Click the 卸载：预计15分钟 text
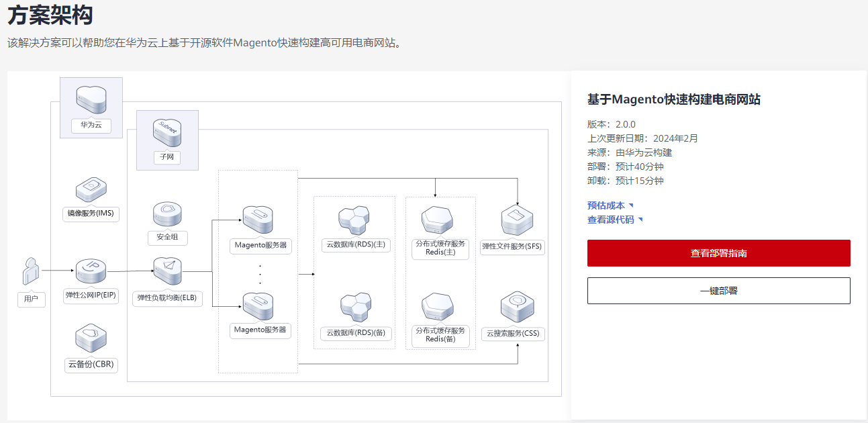 pyautogui.click(x=626, y=181)
